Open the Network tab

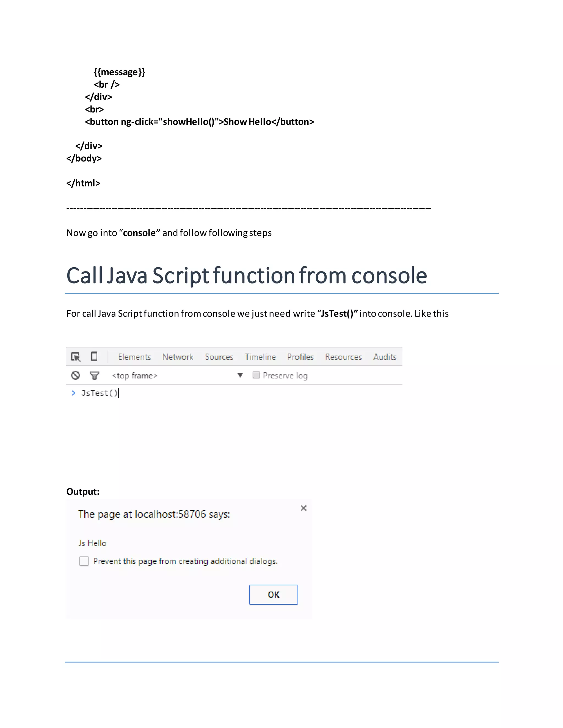click(x=177, y=357)
